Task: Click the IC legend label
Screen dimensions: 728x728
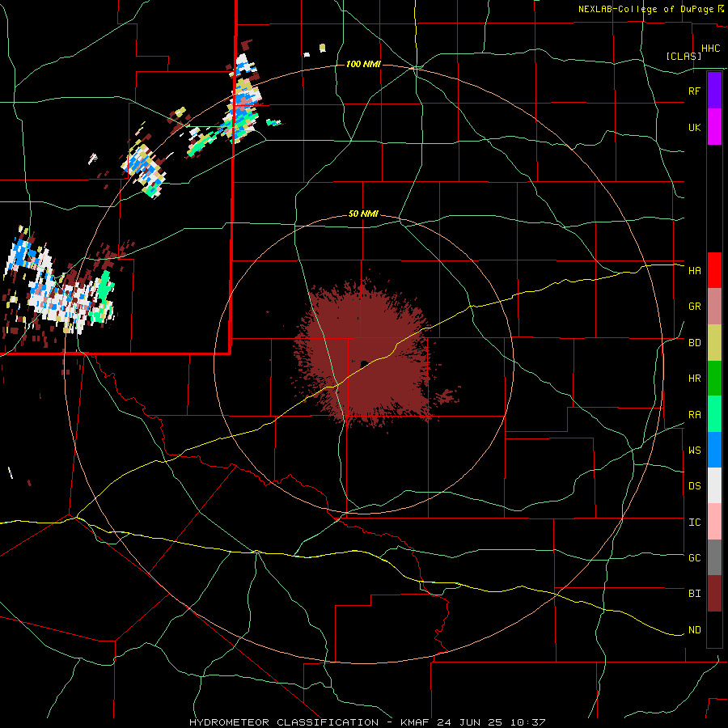Action: click(694, 523)
